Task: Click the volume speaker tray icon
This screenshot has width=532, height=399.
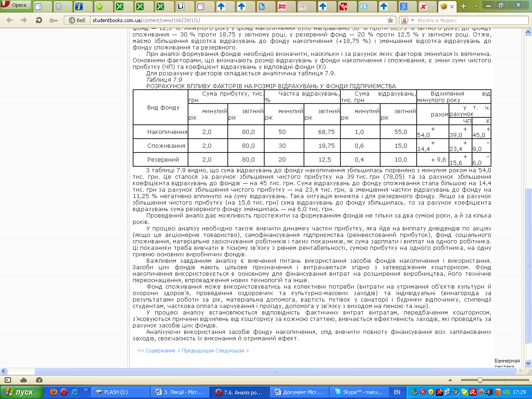Action: coord(489,392)
